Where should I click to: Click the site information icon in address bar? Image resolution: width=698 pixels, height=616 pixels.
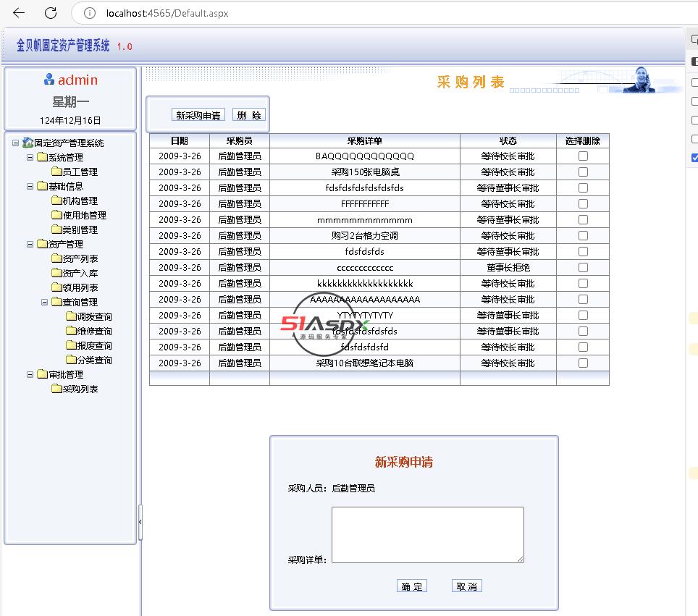[x=90, y=13]
